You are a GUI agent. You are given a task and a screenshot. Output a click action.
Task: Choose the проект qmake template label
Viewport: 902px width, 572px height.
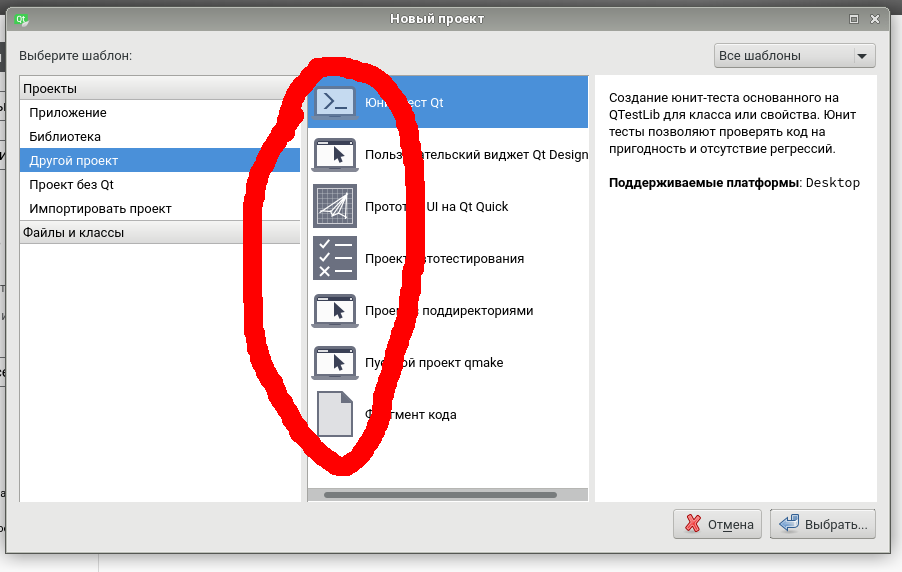[x=434, y=363]
